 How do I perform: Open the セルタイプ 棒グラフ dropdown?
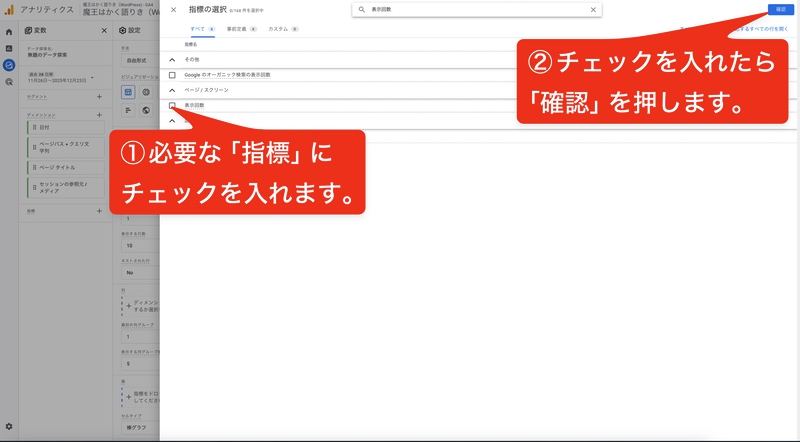pos(140,428)
